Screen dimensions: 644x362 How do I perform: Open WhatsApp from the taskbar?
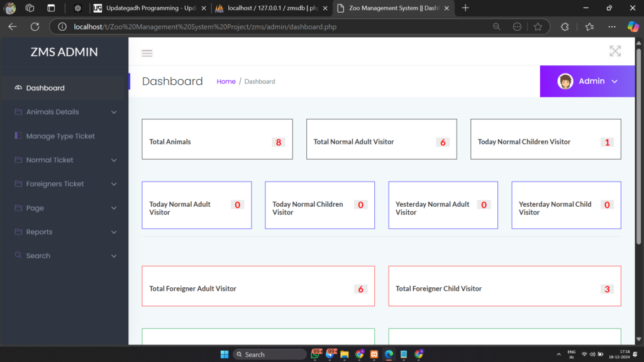316,354
